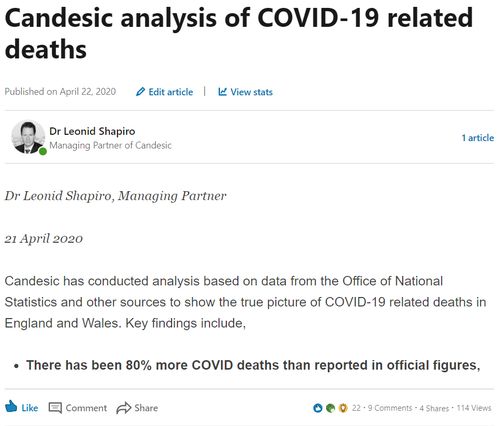Open the 4 Shares link

point(434,408)
